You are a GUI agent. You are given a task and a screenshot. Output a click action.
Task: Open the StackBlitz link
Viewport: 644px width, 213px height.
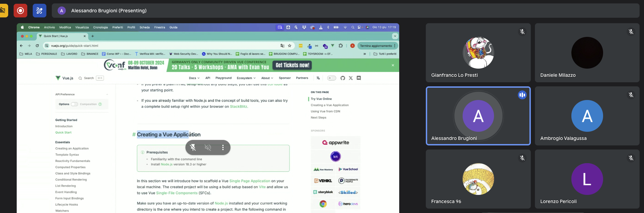point(238,106)
